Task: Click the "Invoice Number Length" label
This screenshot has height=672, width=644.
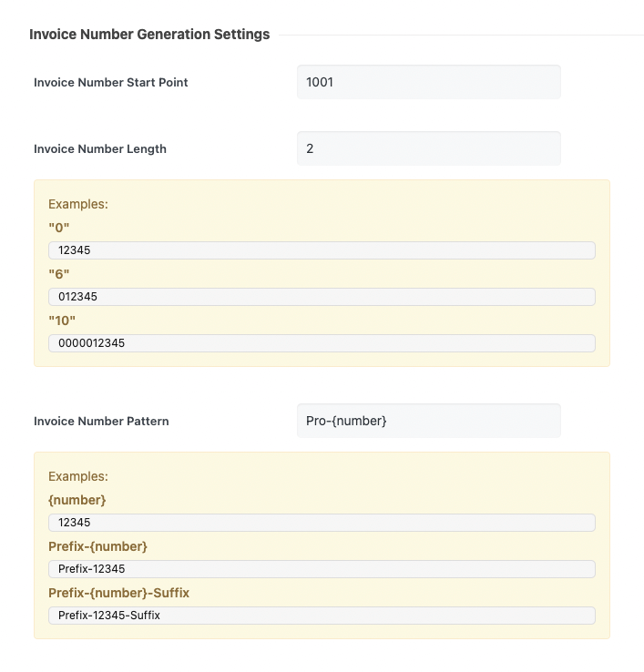Action: tap(100, 148)
